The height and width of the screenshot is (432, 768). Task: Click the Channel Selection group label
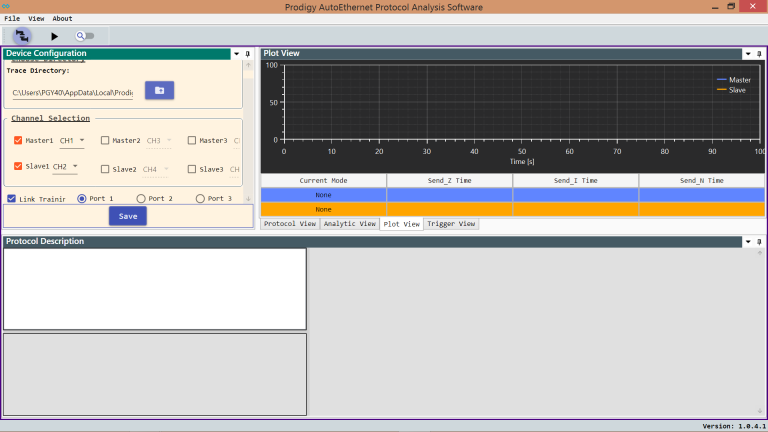tap(50, 118)
